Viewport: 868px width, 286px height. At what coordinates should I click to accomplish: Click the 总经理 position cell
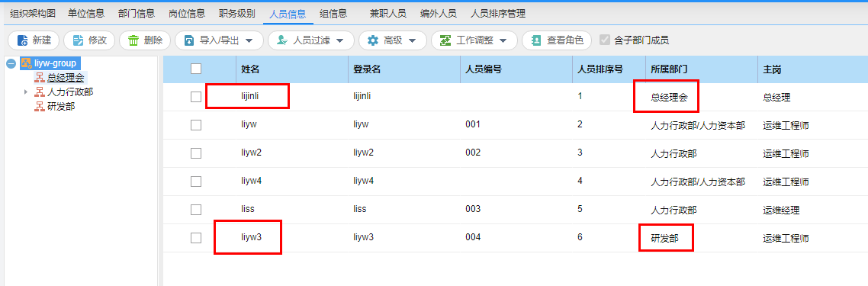(x=776, y=98)
